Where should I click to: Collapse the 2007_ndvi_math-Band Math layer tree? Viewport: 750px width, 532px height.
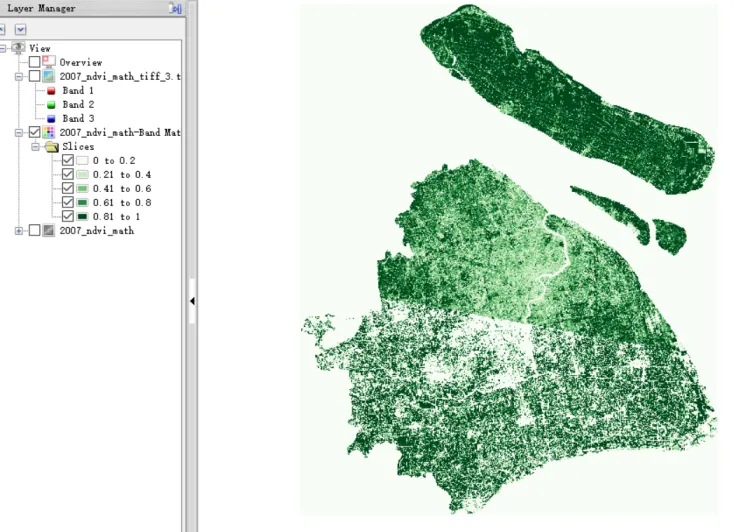coord(19,132)
